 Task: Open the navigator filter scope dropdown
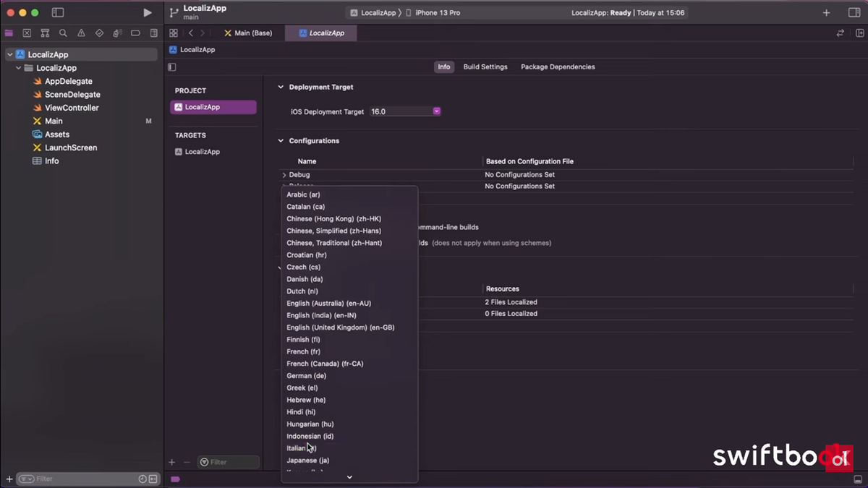coord(26,479)
